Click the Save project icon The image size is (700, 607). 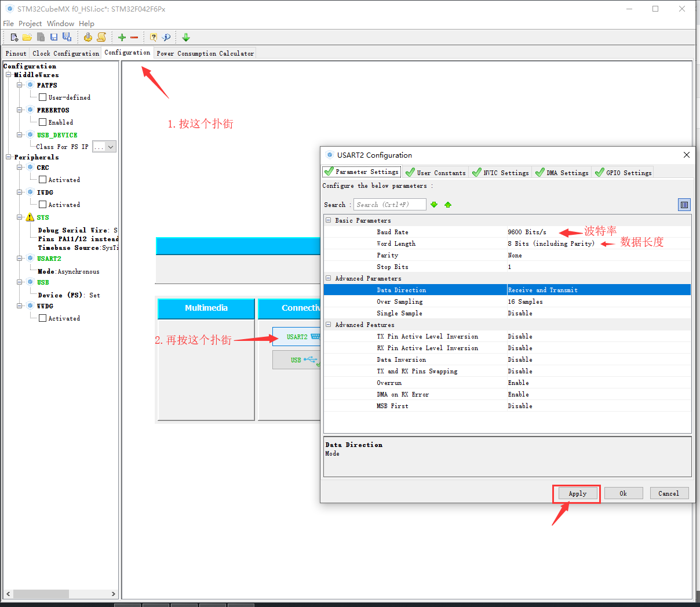click(x=54, y=37)
